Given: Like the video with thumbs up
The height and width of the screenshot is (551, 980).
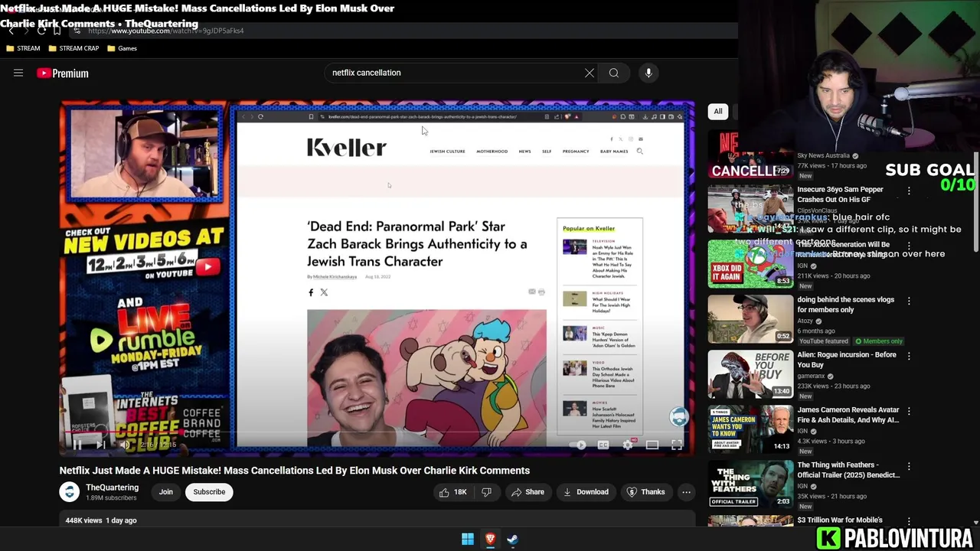Looking at the screenshot, I should click(x=452, y=492).
